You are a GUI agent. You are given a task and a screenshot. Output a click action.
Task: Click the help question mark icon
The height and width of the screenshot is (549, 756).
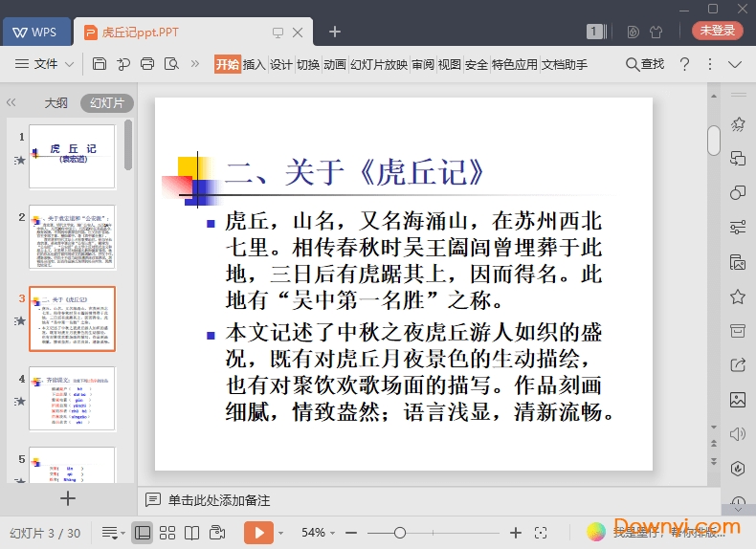pos(684,64)
